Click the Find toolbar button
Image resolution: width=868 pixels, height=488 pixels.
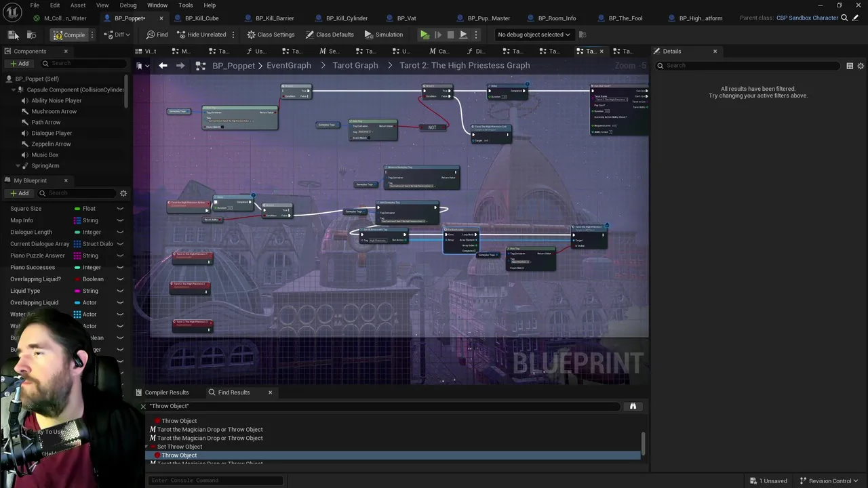click(157, 35)
